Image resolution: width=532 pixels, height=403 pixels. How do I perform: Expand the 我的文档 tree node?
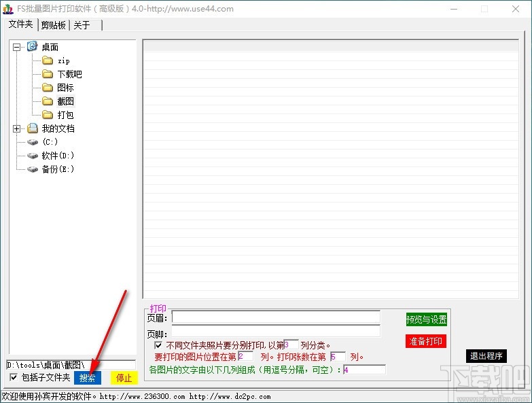coord(16,128)
